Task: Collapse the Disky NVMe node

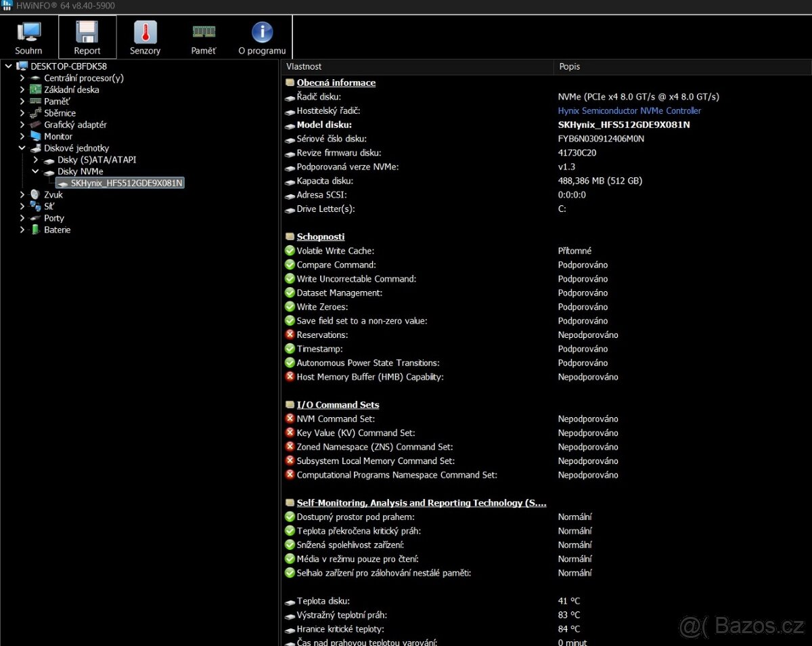Action: pos(35,171)
